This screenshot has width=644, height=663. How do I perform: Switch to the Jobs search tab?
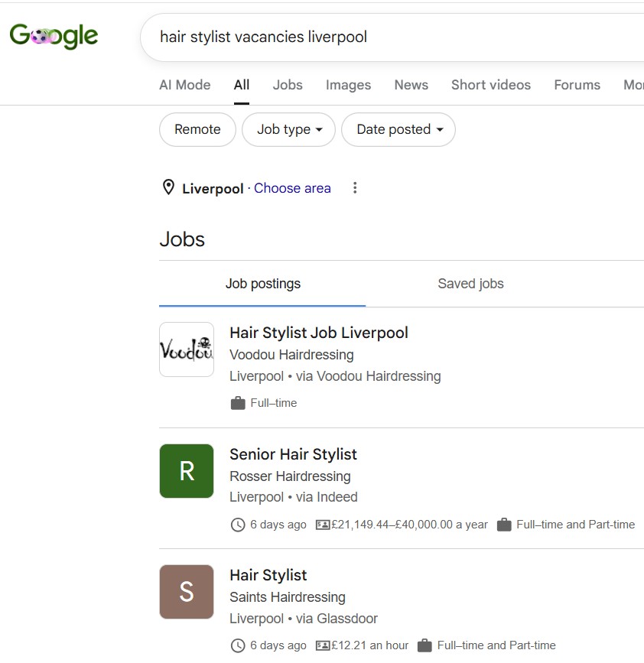pyautogui.click(x=288, y=85)
